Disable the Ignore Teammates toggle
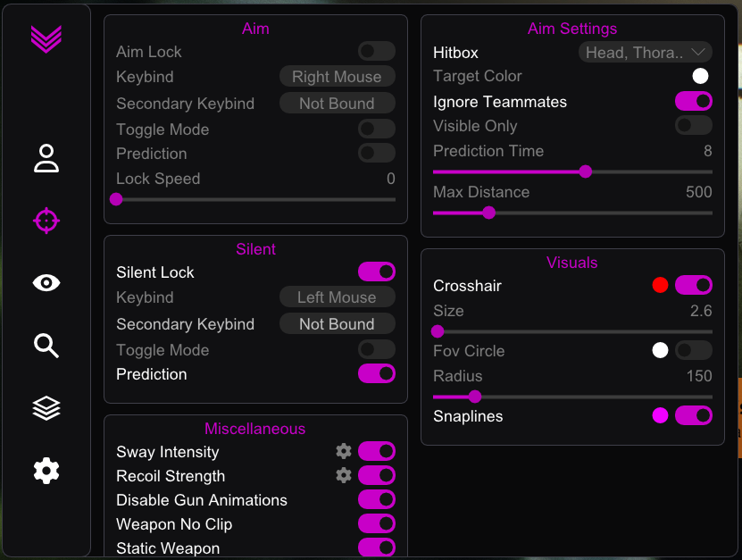The width and height of the screenshot is (742, 560). (693, 101)
